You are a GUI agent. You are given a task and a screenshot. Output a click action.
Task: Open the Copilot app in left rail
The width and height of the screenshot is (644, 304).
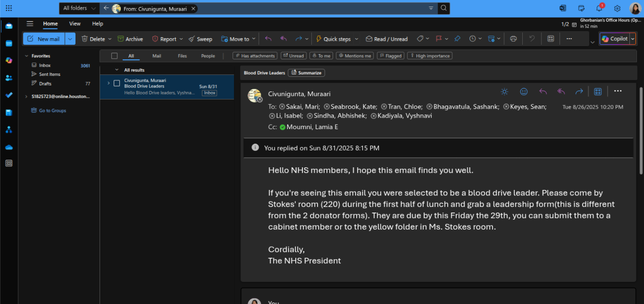(9, 60)
